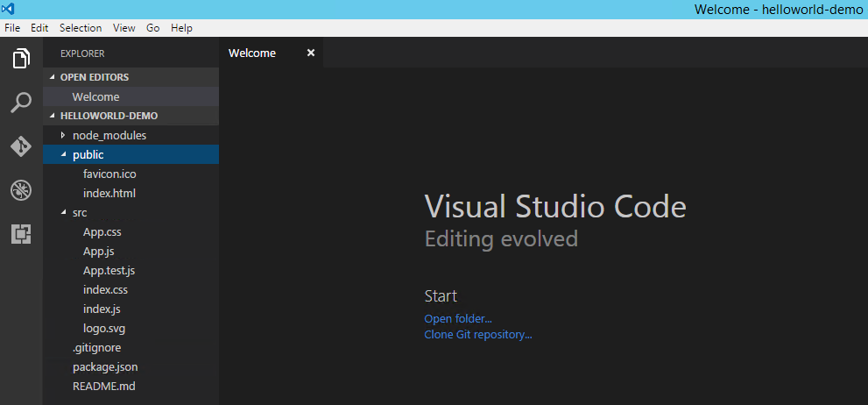The image size is (868, 405).
Task: Open the Extensions view icon
Action: tap(21, 233)
